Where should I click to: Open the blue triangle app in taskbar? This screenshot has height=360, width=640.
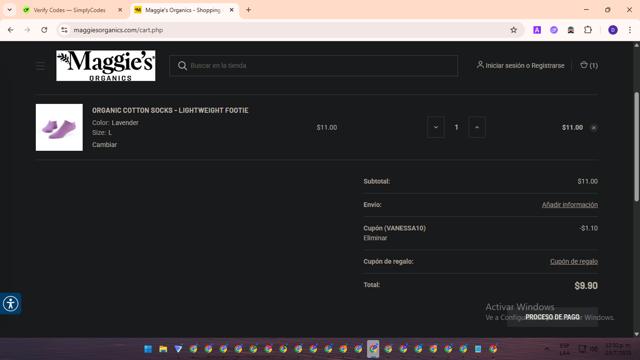[178, 349]
